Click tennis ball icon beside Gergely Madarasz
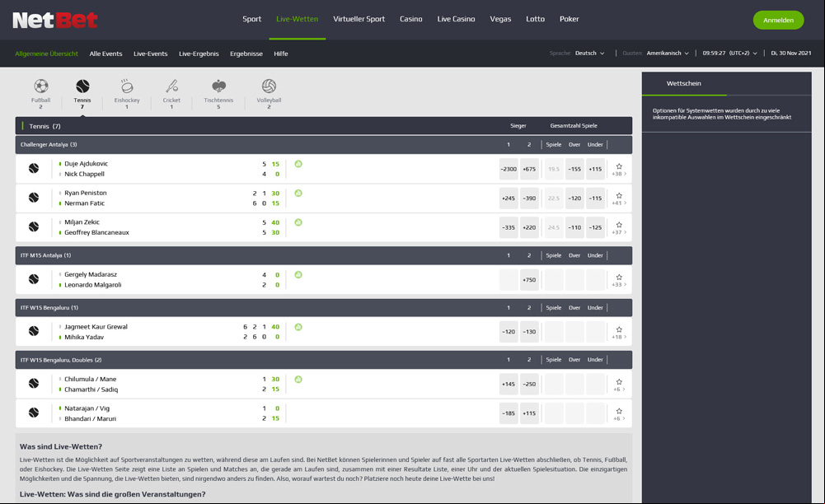 [34, 279]
